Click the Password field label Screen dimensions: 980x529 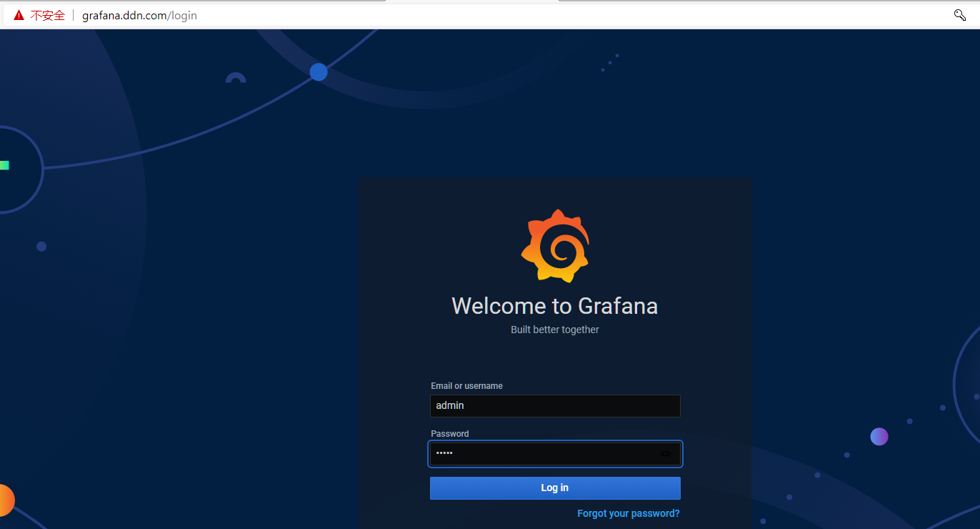450,434
